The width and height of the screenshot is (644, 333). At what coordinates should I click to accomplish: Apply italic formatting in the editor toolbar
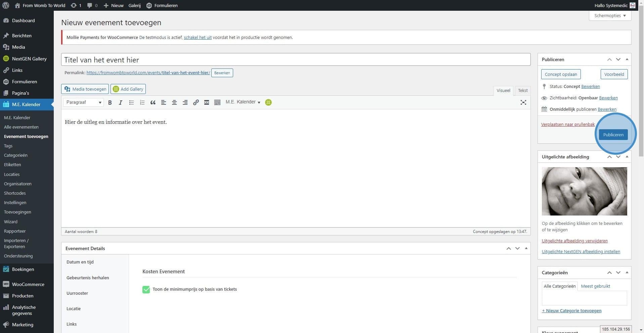click(x=121, y=102)
